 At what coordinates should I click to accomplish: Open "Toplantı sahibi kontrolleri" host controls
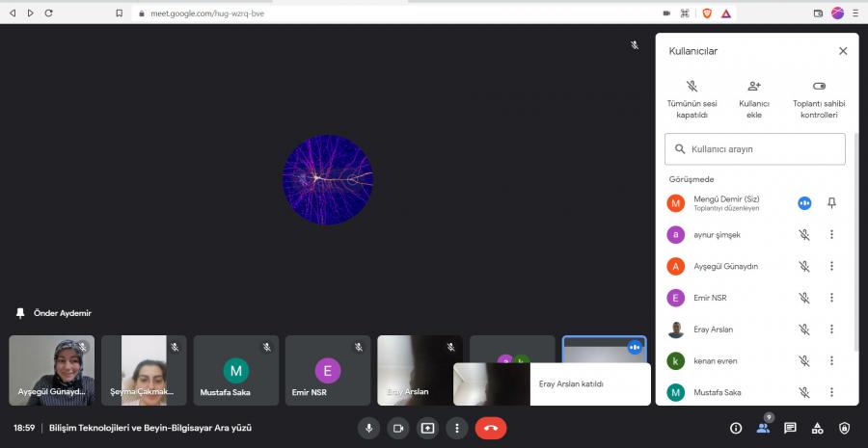(x=819, y=99)
